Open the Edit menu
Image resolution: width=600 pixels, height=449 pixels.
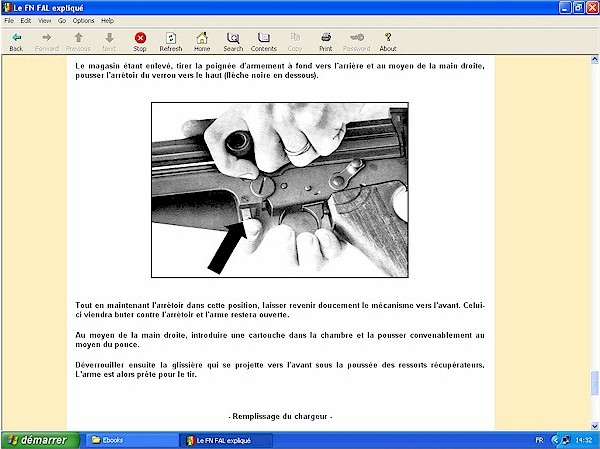[x=26, y=21]
